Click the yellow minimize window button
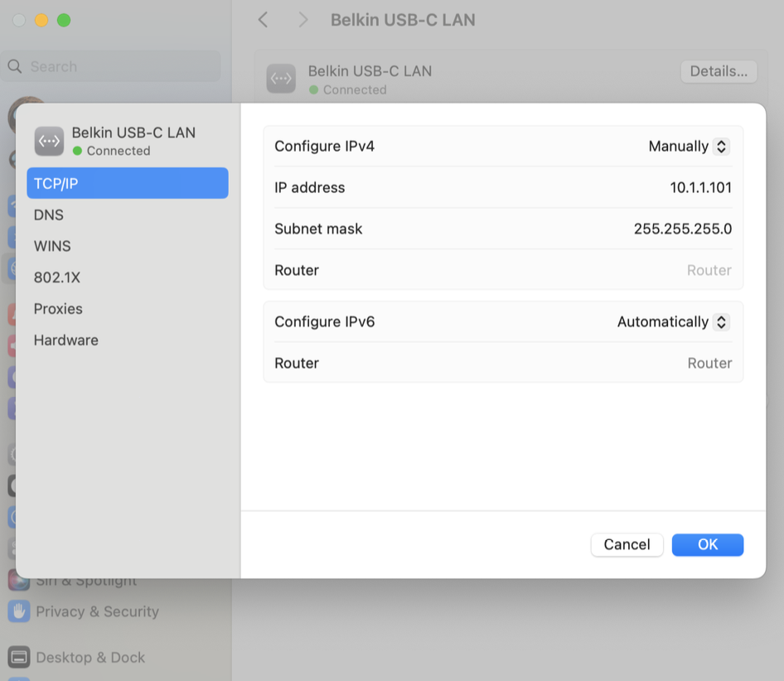The height and width of the screenshot is (681, 784). 41,20
